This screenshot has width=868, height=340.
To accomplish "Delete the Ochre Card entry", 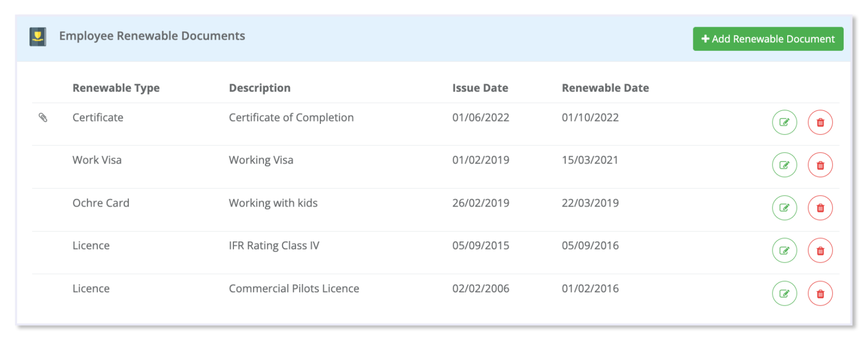I will click(x=820, y=208).
